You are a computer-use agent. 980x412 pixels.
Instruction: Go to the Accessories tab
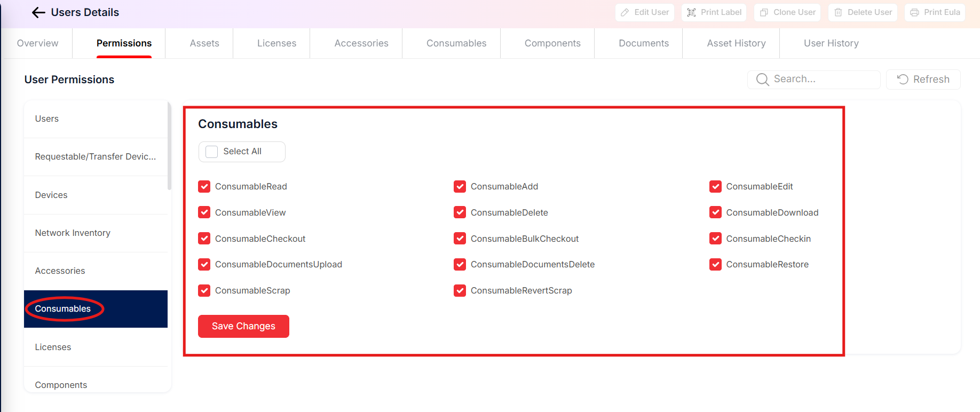pyautogui.click(x=361, y=43)
